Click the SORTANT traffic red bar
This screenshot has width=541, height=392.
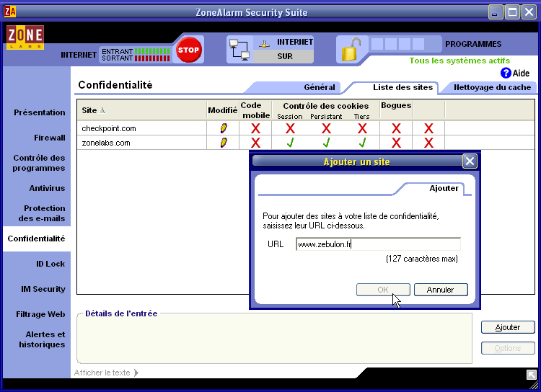pos(151,58)
